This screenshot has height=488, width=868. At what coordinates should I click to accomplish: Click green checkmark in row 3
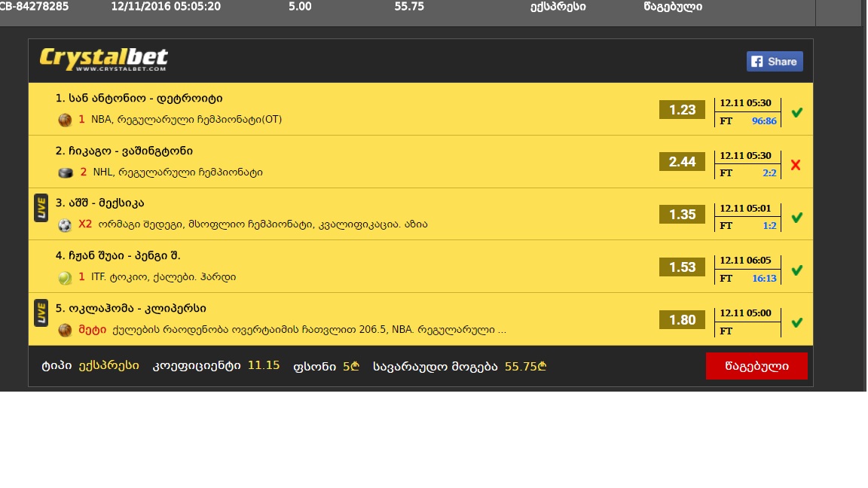coord(796,218)
